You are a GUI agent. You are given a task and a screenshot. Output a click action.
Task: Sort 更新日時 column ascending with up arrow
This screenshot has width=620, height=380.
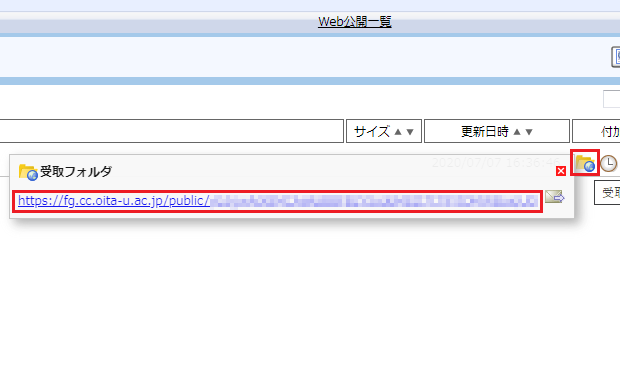[517, 132]
